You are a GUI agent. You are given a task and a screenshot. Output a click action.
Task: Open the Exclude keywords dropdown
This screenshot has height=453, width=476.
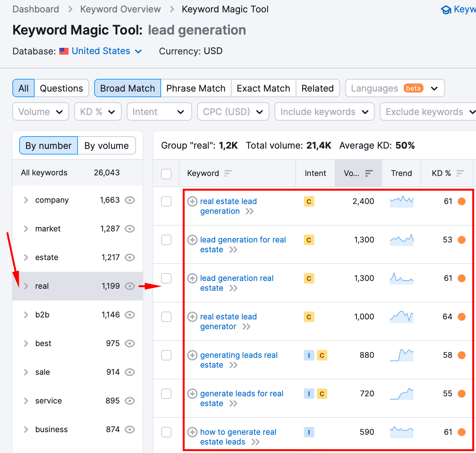[428, 112]
